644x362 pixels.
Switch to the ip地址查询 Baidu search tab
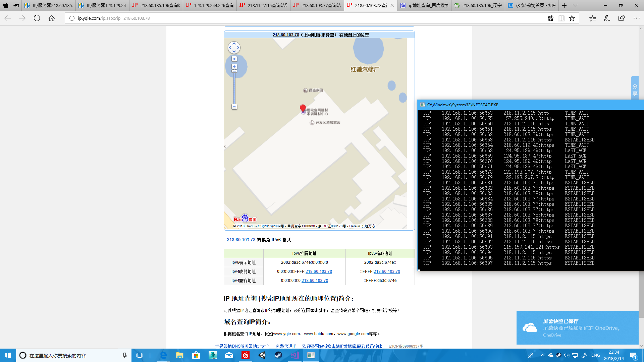424,5
